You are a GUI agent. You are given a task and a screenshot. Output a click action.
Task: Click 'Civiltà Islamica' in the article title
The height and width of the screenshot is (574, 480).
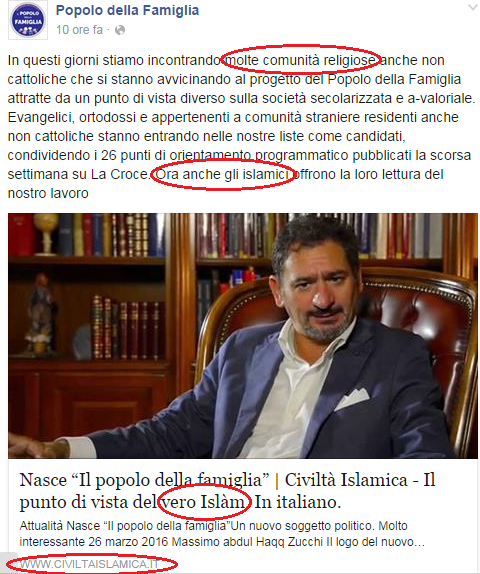346,480
